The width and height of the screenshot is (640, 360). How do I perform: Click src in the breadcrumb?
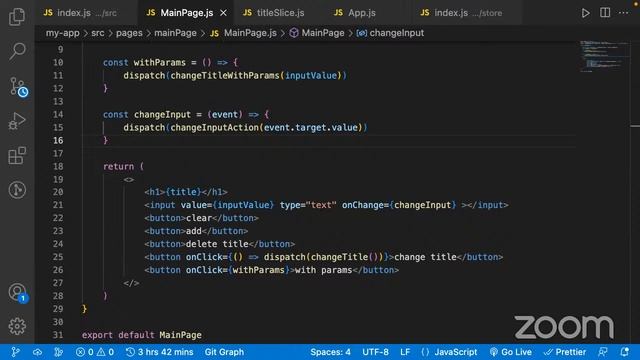(98, 33)
